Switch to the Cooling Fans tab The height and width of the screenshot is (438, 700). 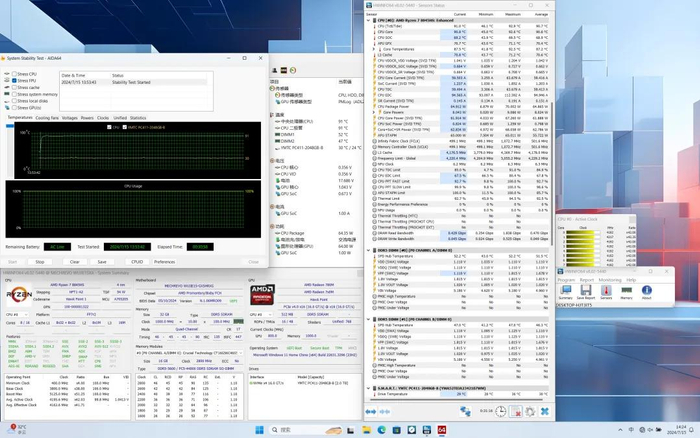pyautogui.click(x=47, y=118)
